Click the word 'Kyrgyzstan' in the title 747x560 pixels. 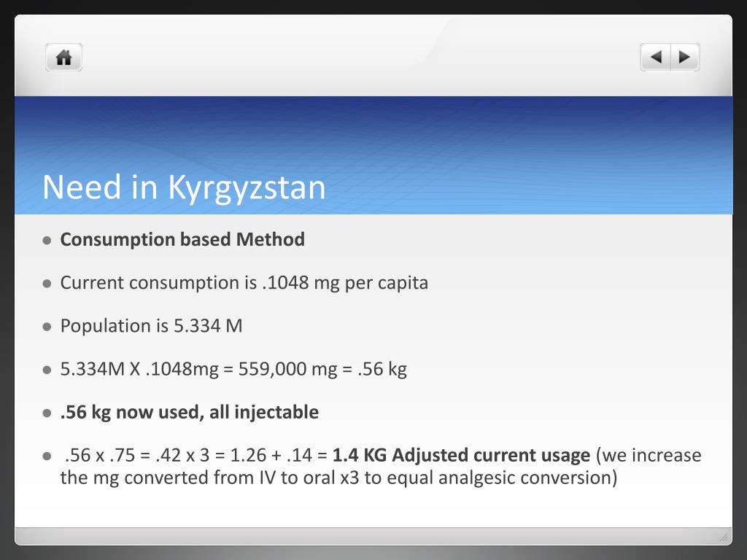click(x=247, y=187)
